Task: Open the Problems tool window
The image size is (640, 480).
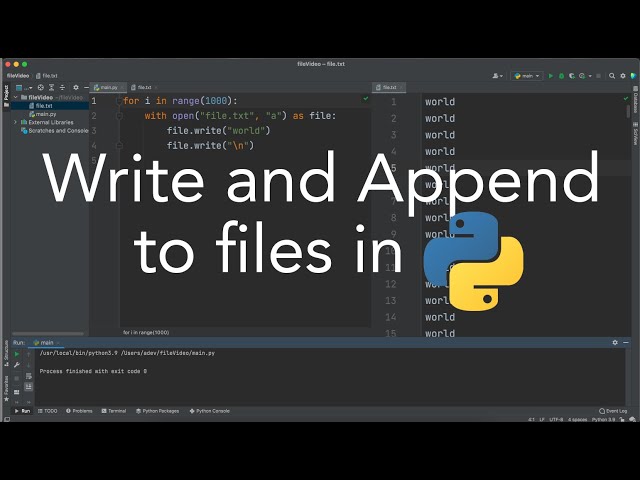Action: pos(79,411)
